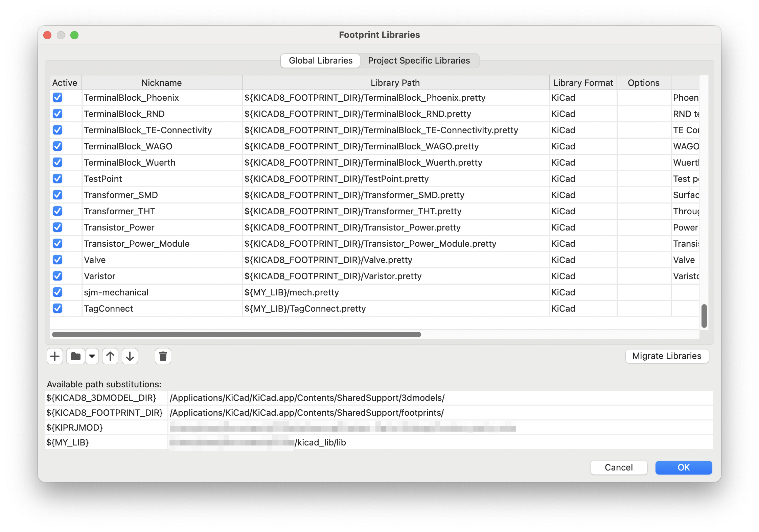
Task: Uncheck the TestPoint library Active checkbox
Action: 57,178
